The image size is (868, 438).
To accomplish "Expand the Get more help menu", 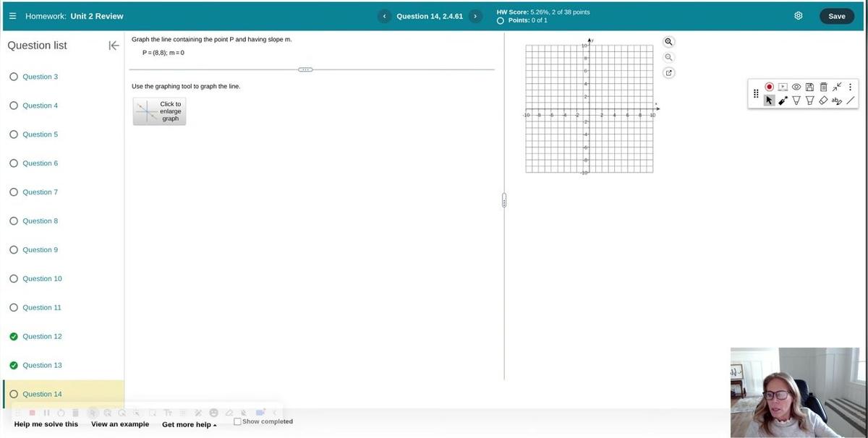I will click(189, 424).
